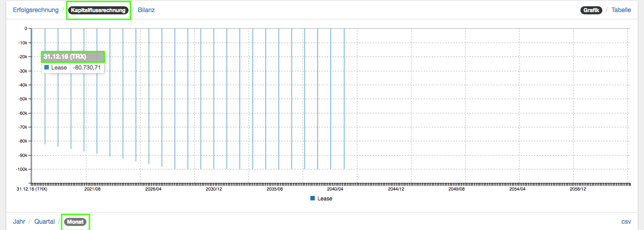Open the Erfolgsrechnung tab
The height and width of the screenshot is (230, 644).
[36, 10]
